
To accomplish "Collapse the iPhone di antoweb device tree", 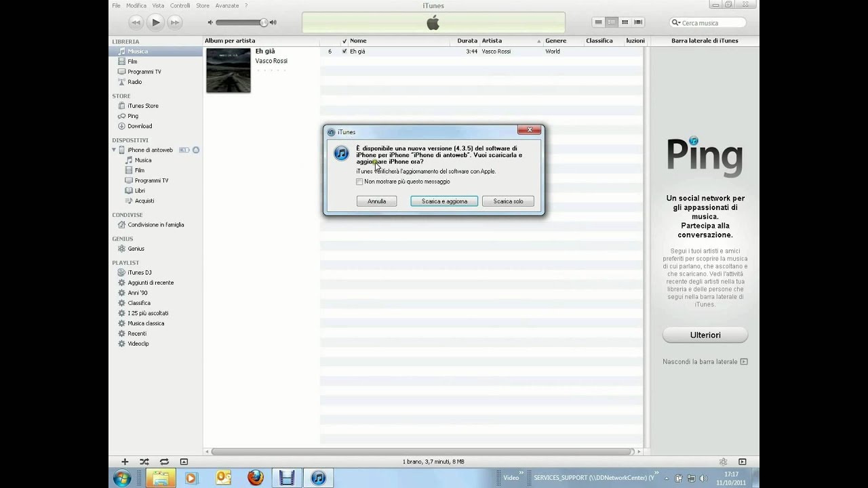I will (x=114, y=150).
